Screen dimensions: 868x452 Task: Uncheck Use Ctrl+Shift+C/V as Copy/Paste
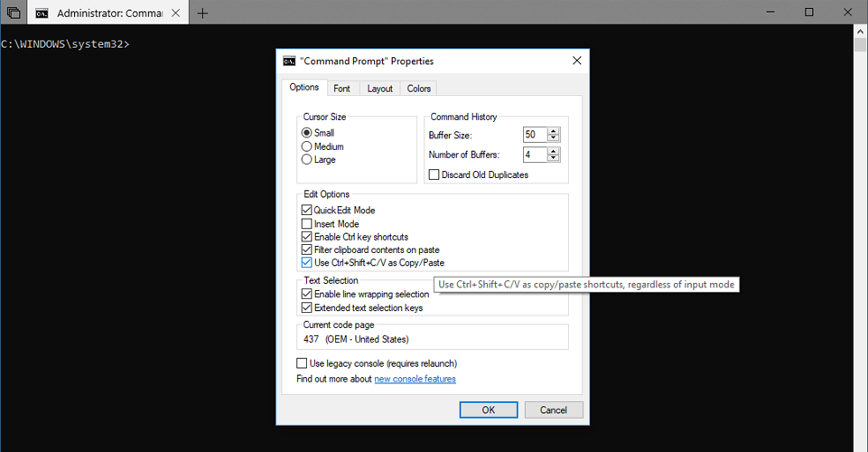pos(307,262)
